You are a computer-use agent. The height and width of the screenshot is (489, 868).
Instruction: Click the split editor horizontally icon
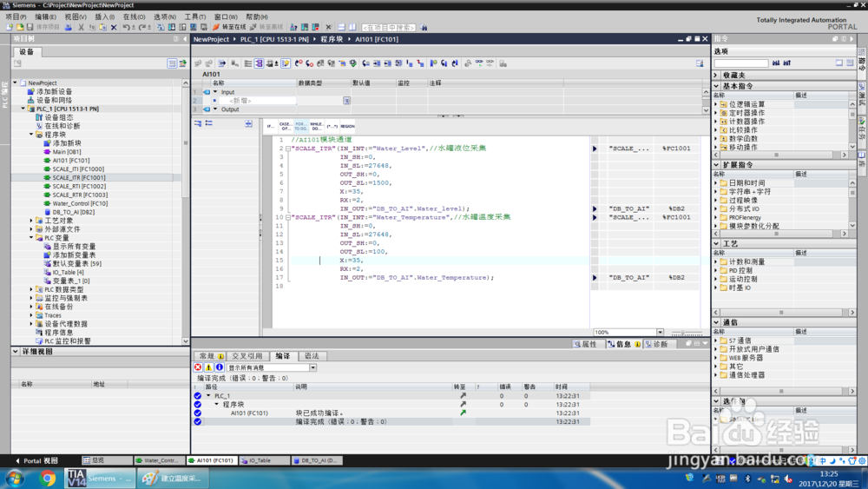tap(341, 27)
